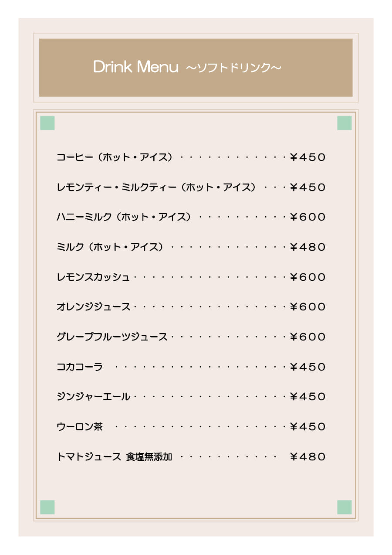Click the ¥600 price beside レモンスカッシュ
This screenshot has height=555, width=392.
point(308,277)
